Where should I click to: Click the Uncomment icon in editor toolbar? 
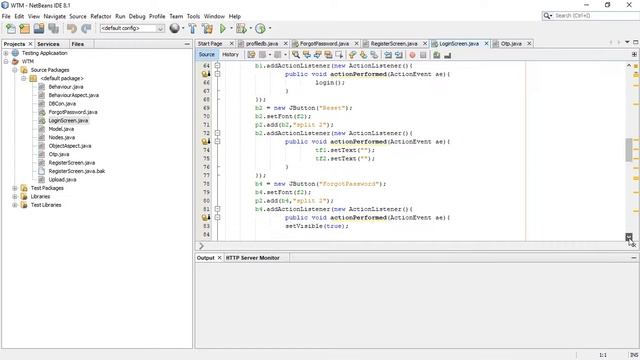(448, 55)
